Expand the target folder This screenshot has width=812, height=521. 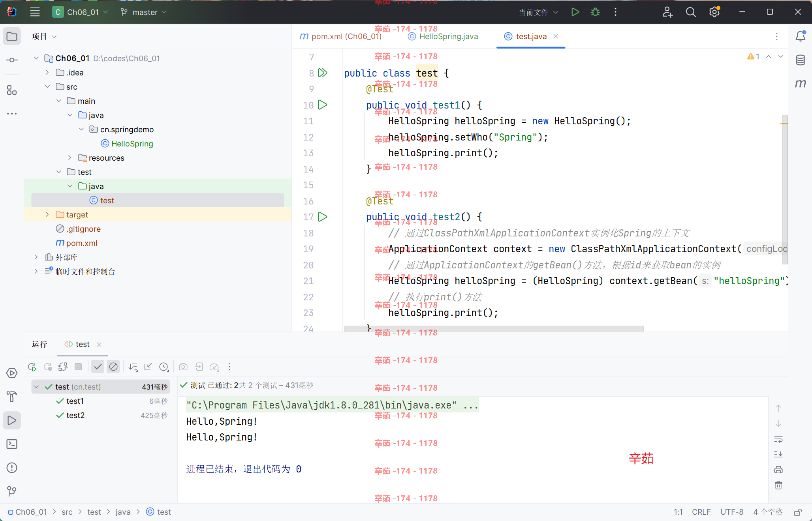click(47, 215)
